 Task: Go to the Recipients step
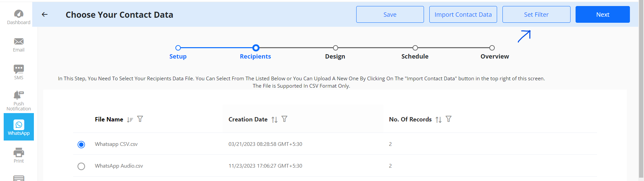pyautogui.click(x=255, y=56)
